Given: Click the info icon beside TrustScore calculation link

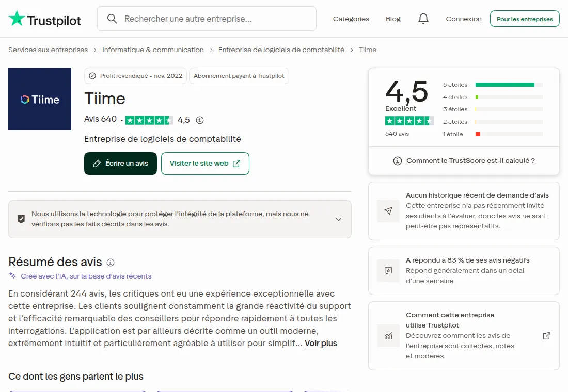Looking at the screenshot, I should click(x=398, y=161).
